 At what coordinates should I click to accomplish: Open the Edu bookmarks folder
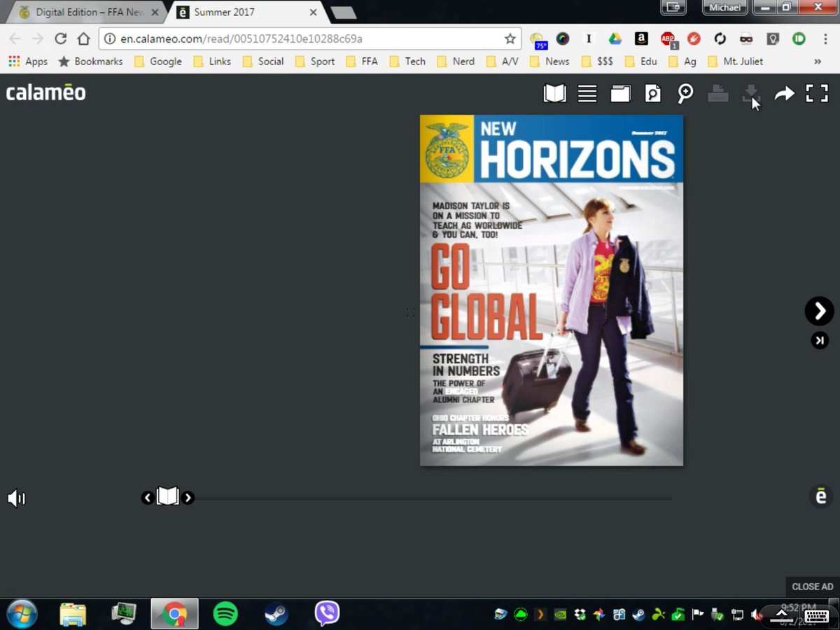[x=641, y=62]
